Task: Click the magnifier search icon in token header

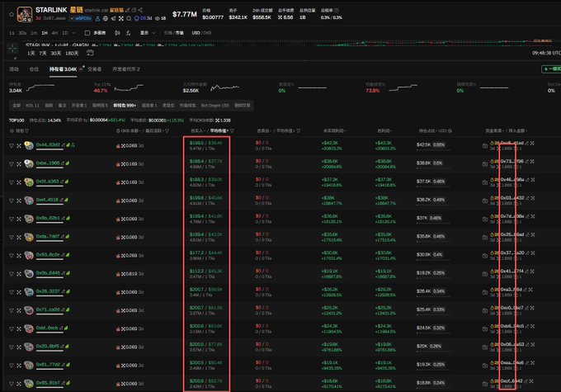Action: pos(129,18)
